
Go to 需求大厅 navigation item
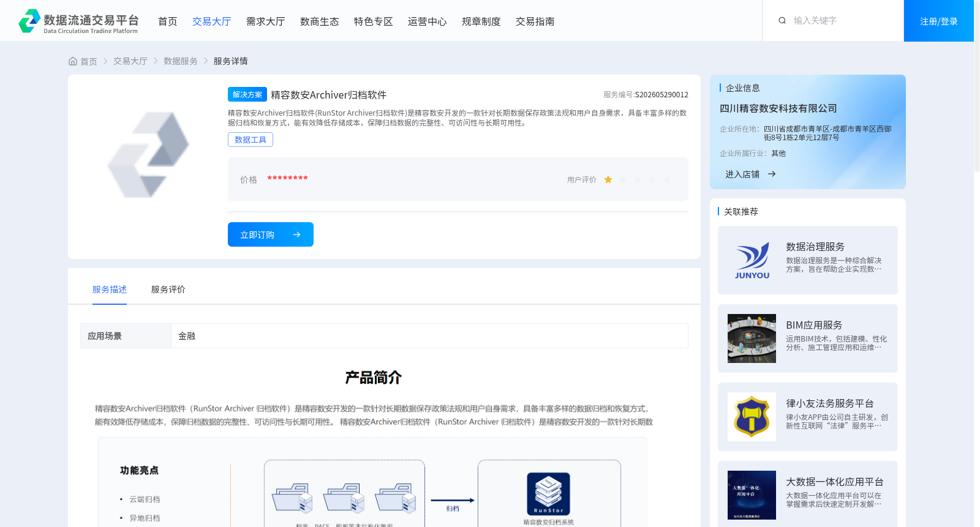tap(266, 21)
